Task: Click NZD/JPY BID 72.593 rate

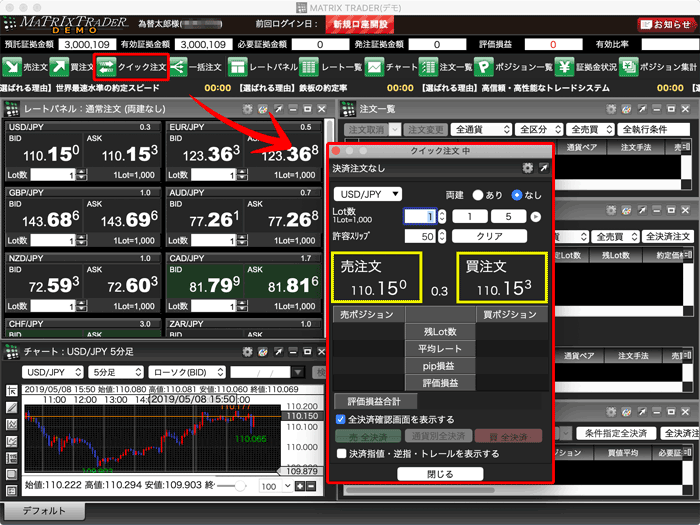Action: pos(43,281)
